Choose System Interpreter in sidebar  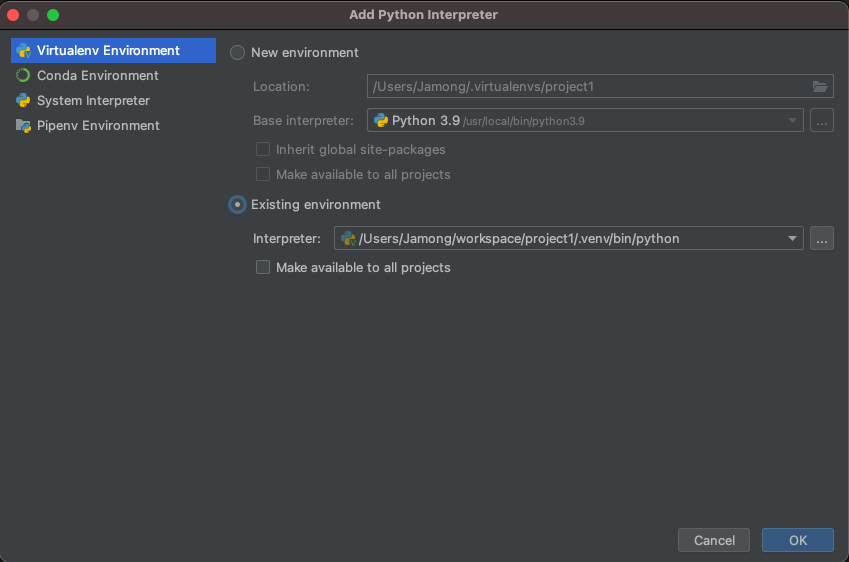[113, 100]
